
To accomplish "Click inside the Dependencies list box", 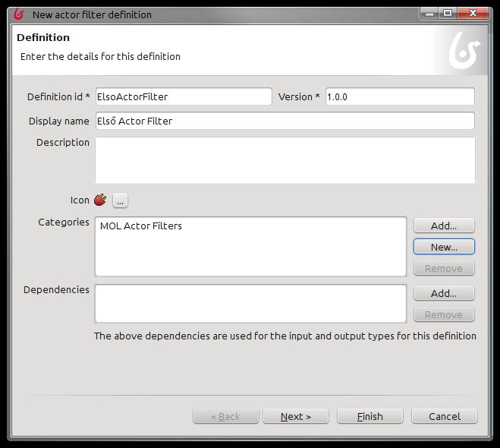I will 250,304.
